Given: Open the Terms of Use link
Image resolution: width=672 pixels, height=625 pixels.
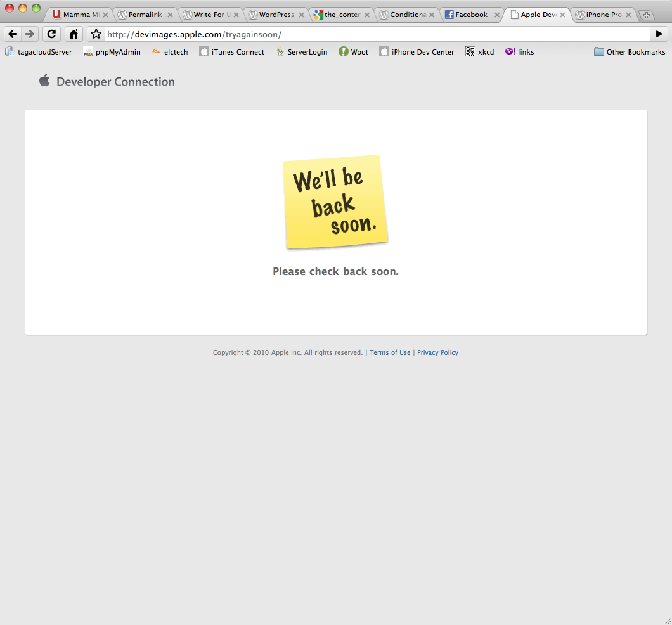Looking at the screenshot, I should tap(390, 352).
